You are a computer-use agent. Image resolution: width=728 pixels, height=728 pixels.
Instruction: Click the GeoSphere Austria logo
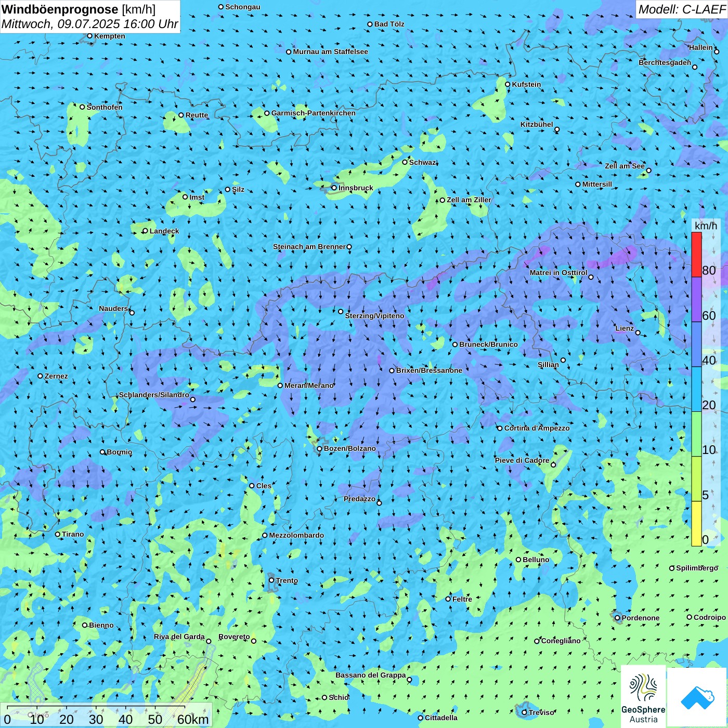point(643,696)
